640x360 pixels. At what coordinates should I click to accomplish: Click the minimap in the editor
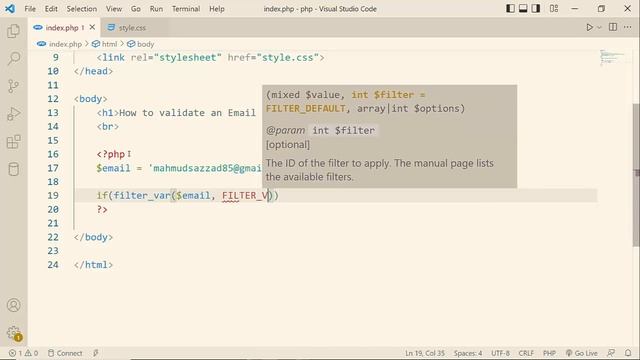[x=612, y=57]
